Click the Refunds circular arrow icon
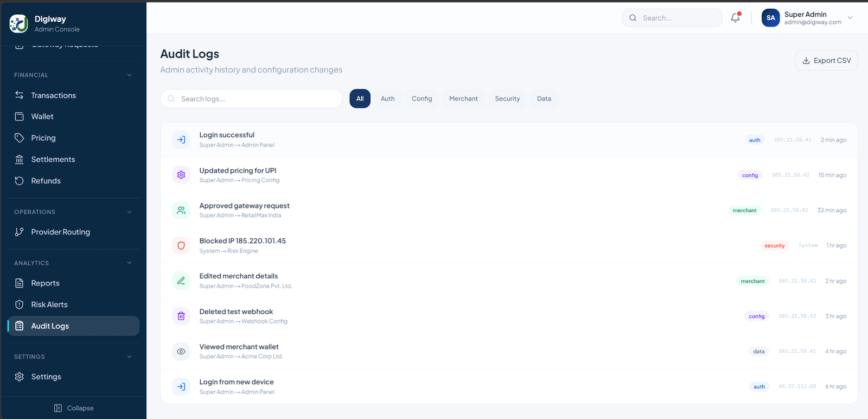Screen dimensions: 868x419 20,181
